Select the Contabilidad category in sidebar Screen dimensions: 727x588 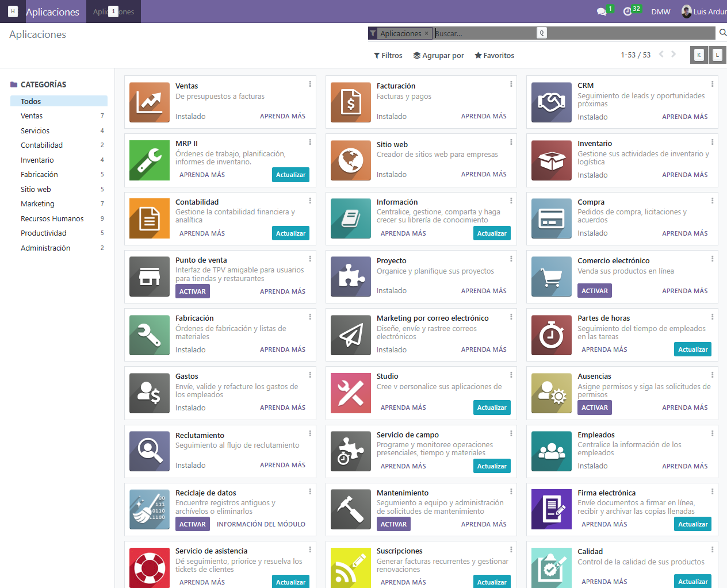[x=42, y=145]
